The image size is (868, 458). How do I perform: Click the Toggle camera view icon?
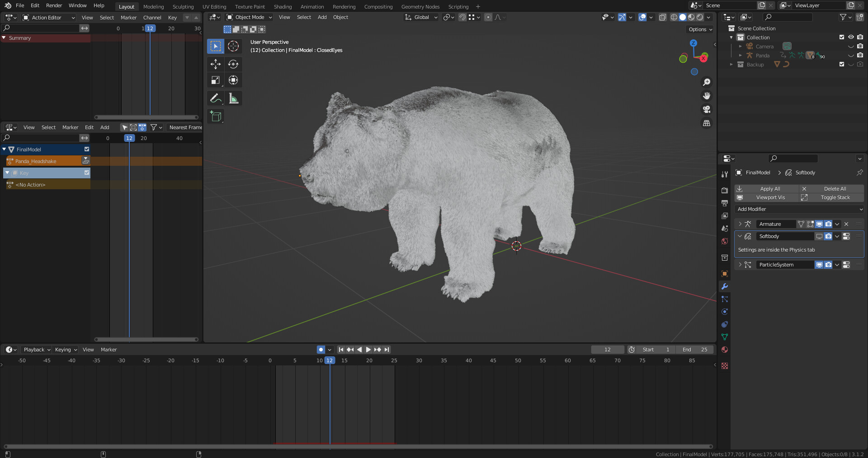706,109
